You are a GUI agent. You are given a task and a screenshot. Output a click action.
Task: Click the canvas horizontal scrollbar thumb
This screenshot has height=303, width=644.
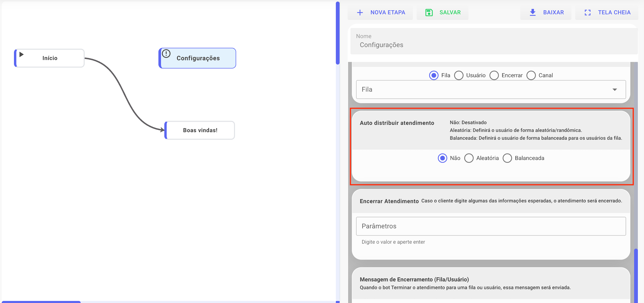[x=41, y=302]
